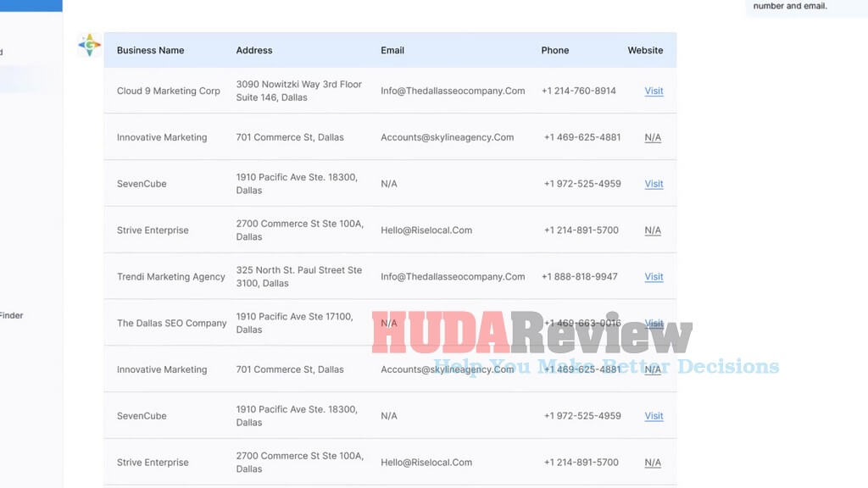Viewport: 868px width, 488px height.
Task: Select The Dallas SEO Company name
Action: (x=171, y=323)
